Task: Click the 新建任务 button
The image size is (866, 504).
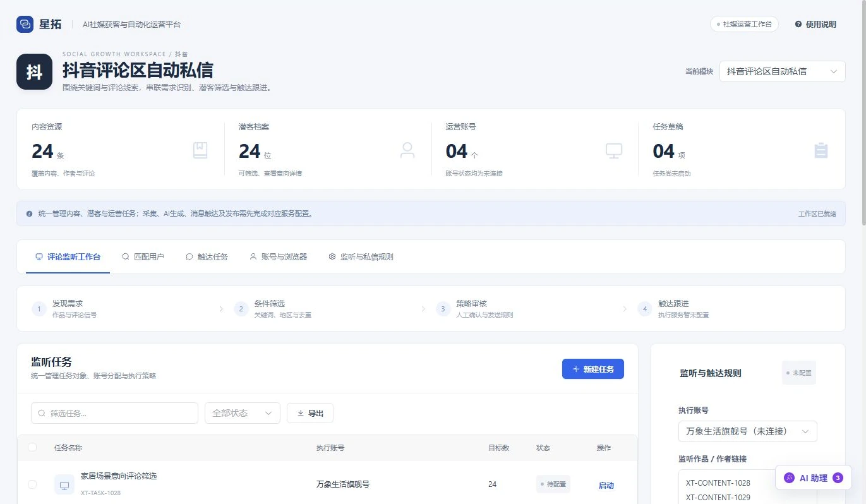Action: pyautogui.click(x=593, y=369)
